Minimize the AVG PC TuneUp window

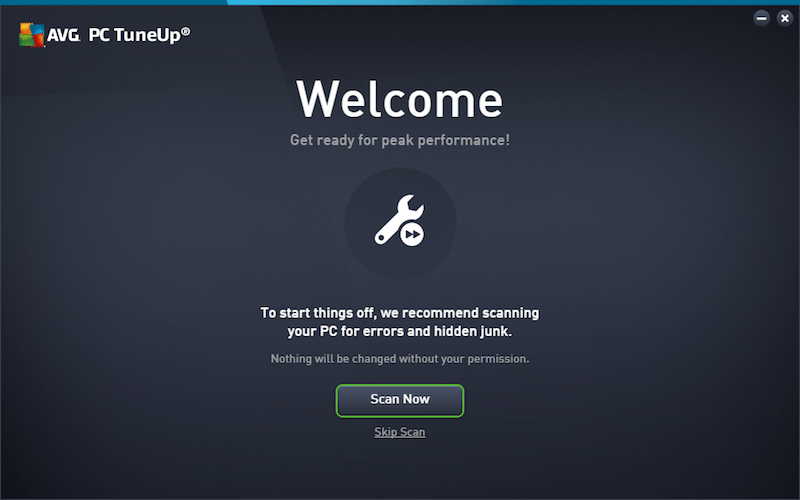pyautogui.click(x=761, y=18)
